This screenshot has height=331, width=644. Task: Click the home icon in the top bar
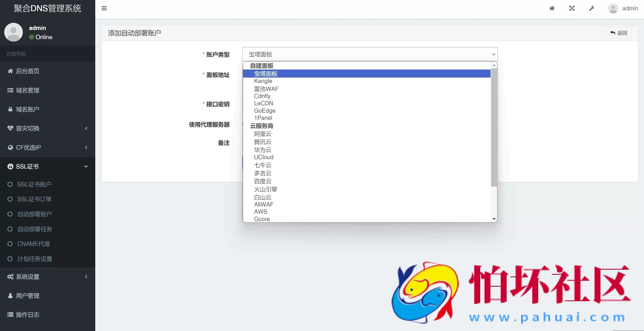[552, 8]
